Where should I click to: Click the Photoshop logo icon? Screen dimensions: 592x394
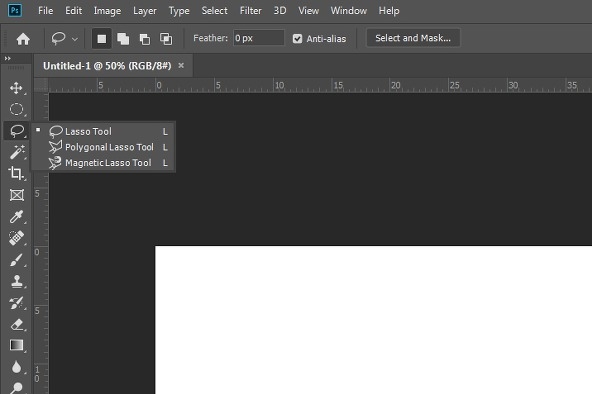(15, 10)
